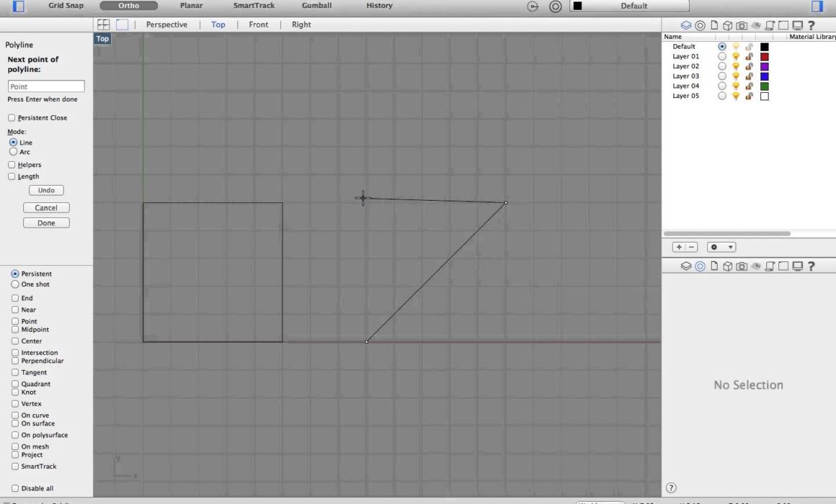
Task: Open Object Properties icon in the No Selection panel toolbar
Action: (700, 266)
